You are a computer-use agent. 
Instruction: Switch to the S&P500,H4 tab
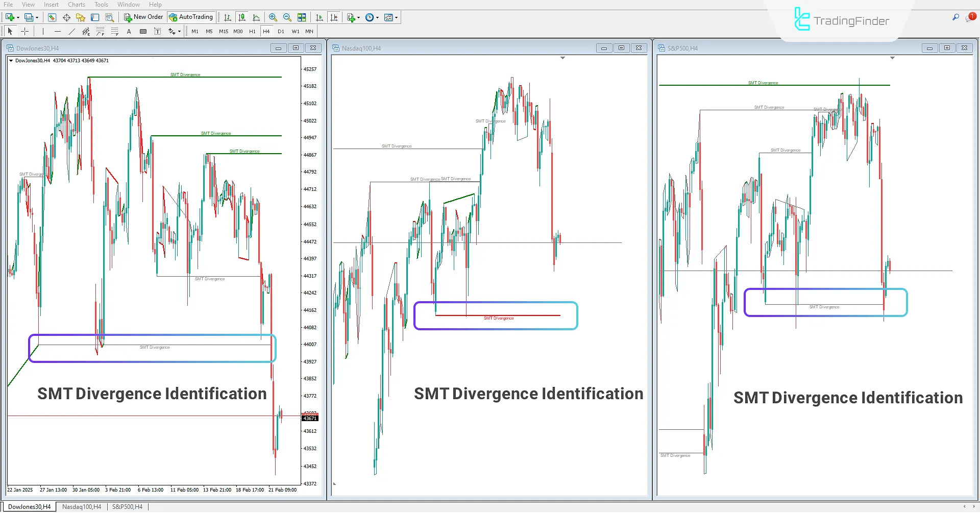pos(127,506)
